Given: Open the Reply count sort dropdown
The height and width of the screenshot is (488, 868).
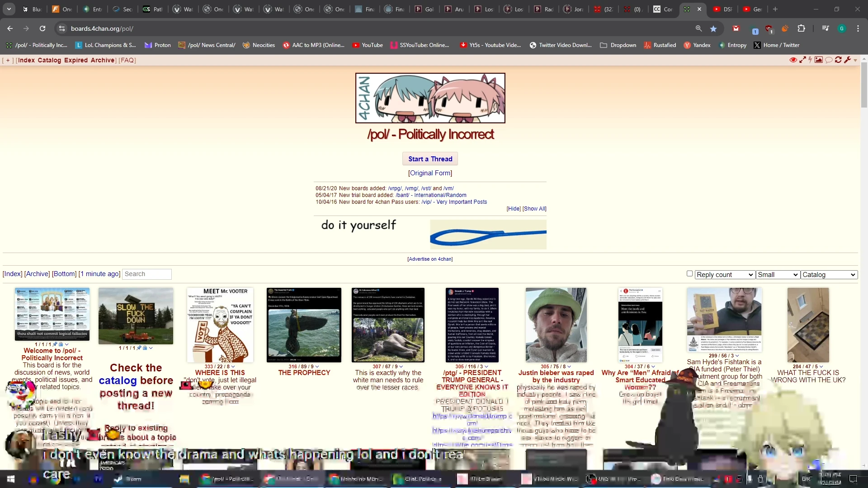Looking at the screenshot, I should click(725, 275).
